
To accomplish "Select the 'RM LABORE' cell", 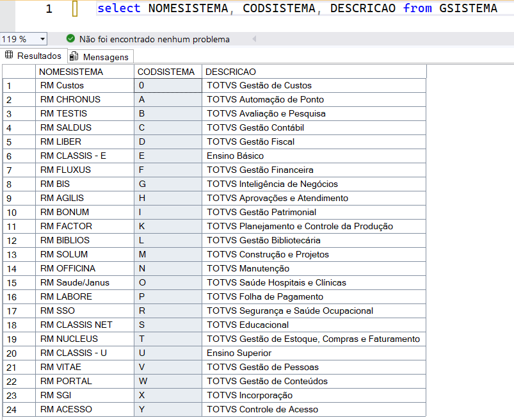I will tap(85, 297).
